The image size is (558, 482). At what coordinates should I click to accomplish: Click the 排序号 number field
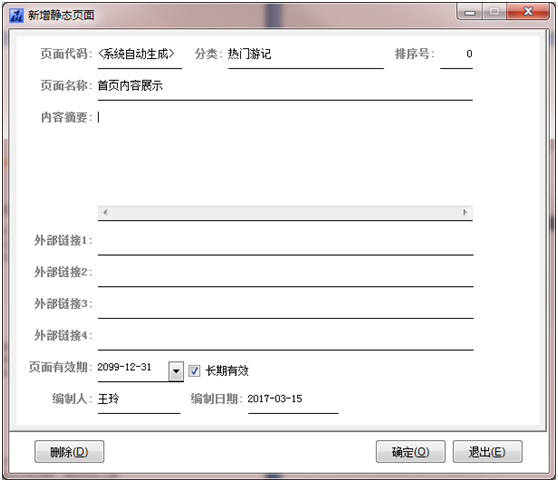point(456,55)
